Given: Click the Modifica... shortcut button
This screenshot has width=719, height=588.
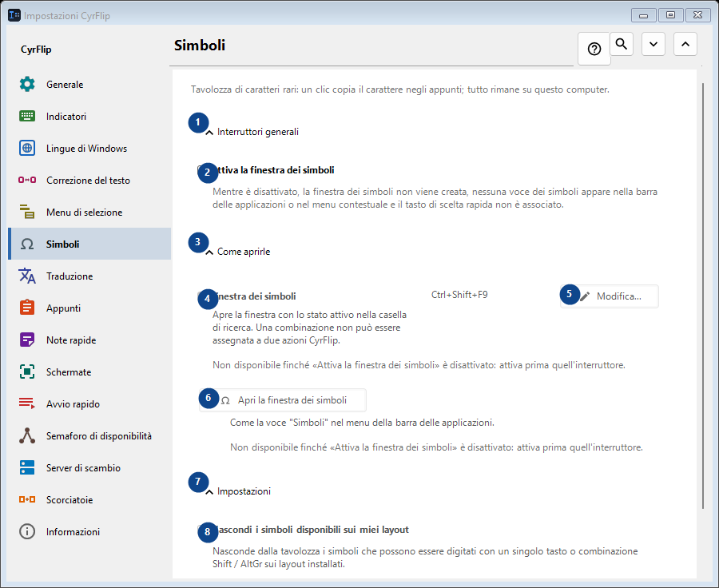Looking at the screenshot, I should point(610,296).
